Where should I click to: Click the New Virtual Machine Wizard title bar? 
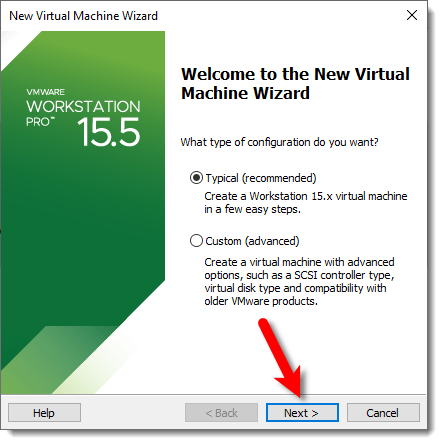(x=83, y=16)
